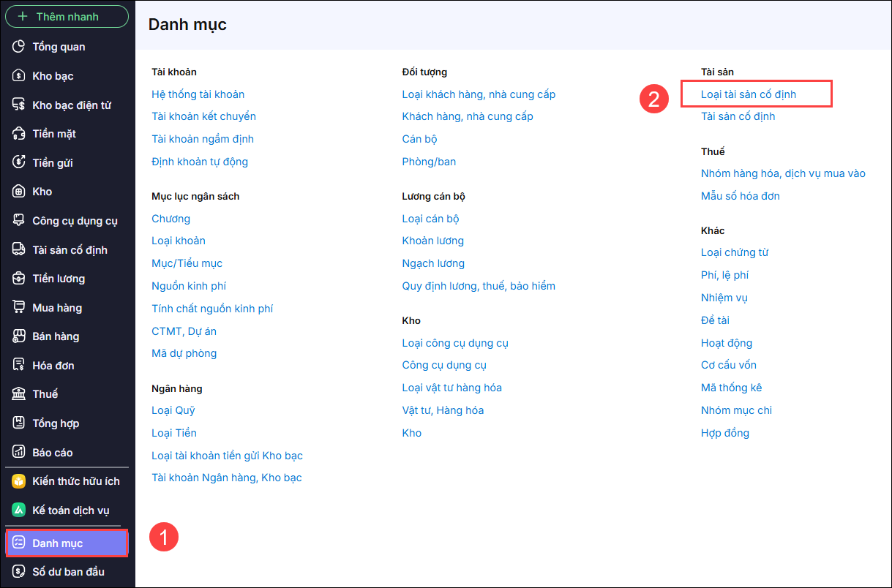Open the Hợp đồng link
The width and height of the screenshot is (892, 588).
tap(725, 433)
